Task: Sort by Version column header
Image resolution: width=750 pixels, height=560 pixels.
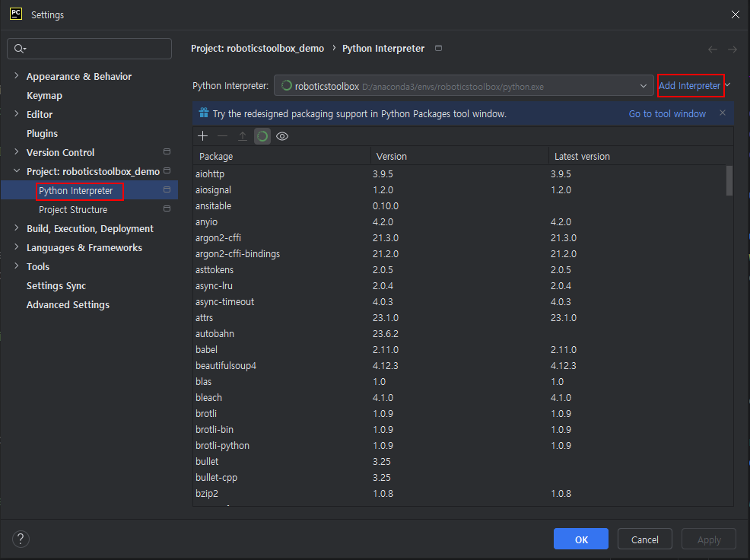Action: (459, 157)
